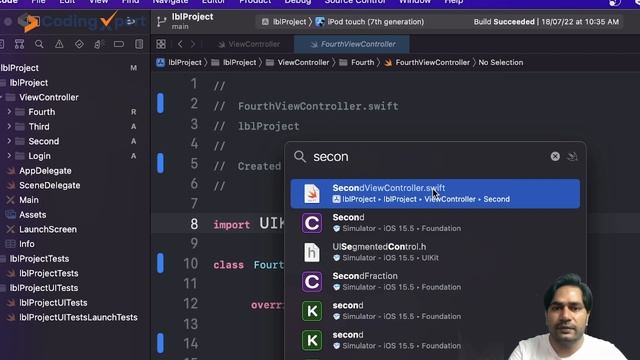Open the LaunchScreen file

coord(48,229)
